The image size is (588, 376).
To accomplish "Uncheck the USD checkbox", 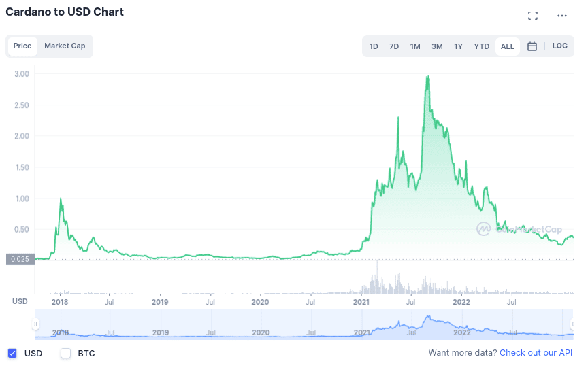I will tap(12, 353).
